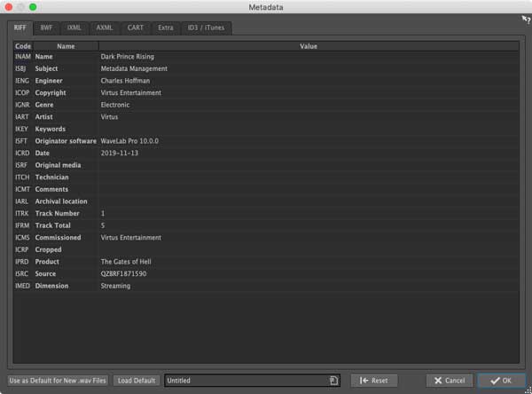Screen dimensions: 532x394
Task: Click Commissioned value 'Virtus Entertainment'
Action: pyautogui.click(x=131, y=238)
